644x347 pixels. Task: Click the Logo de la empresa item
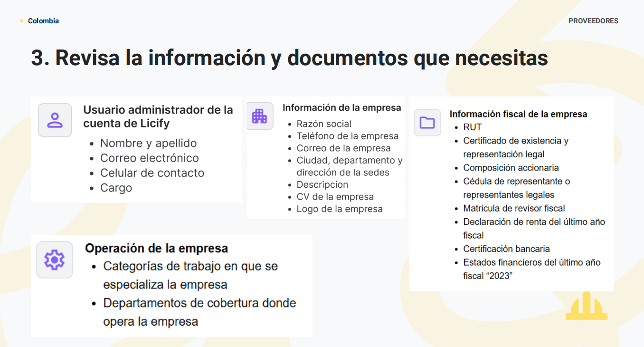340,209
